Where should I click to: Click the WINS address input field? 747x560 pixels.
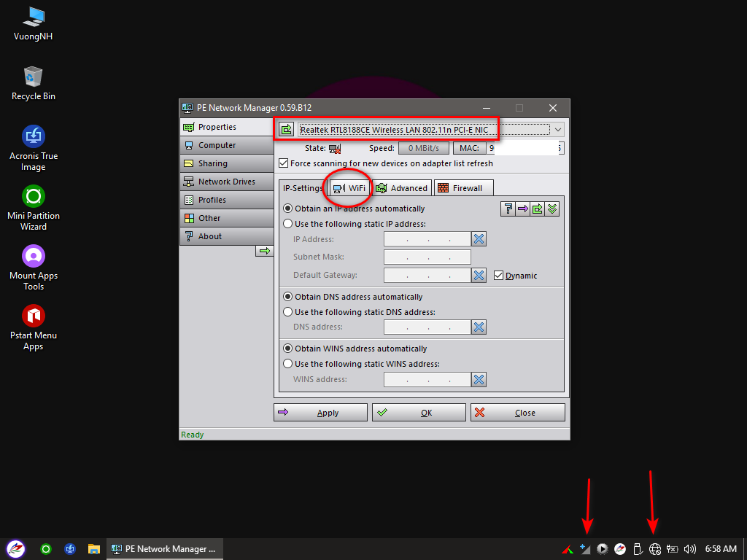(x=427, y=379)
